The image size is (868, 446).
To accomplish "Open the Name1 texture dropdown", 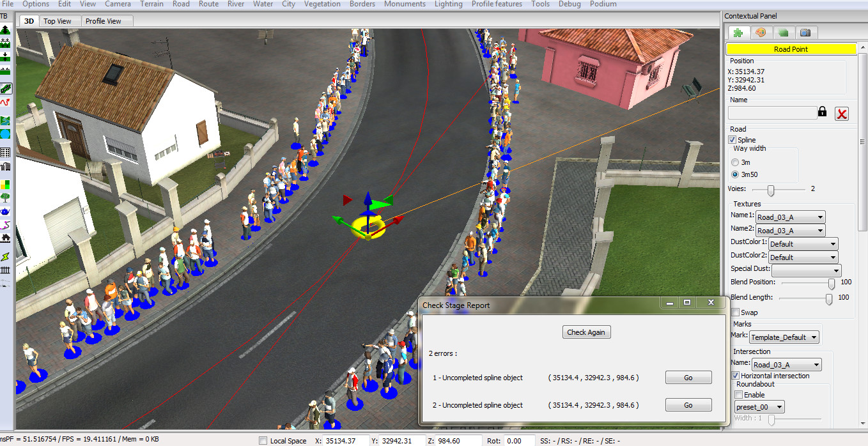I will pyautogui.click(x=790, y=217).
